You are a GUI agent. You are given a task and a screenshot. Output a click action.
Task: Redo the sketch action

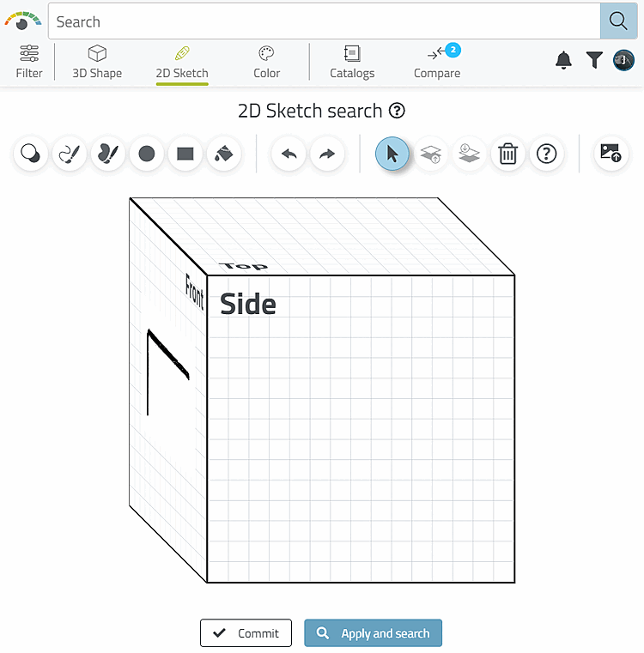click(x=327, y=154)
